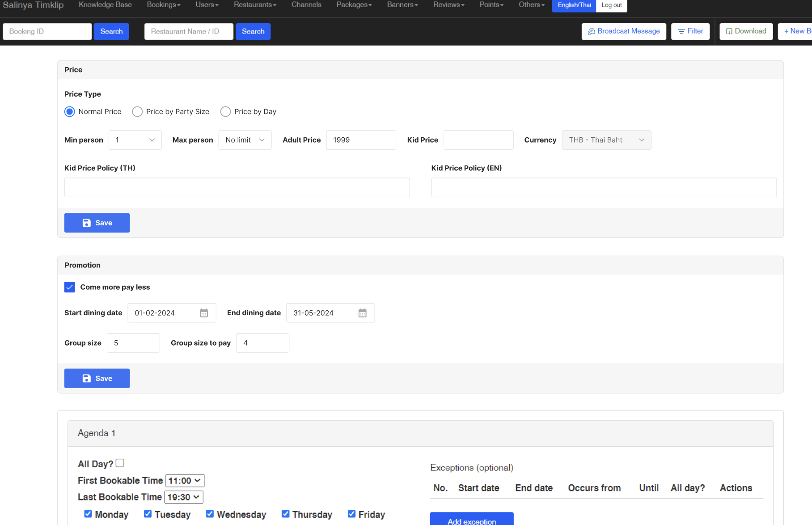Click the Broadcast Message icon button

coord(623,31)
